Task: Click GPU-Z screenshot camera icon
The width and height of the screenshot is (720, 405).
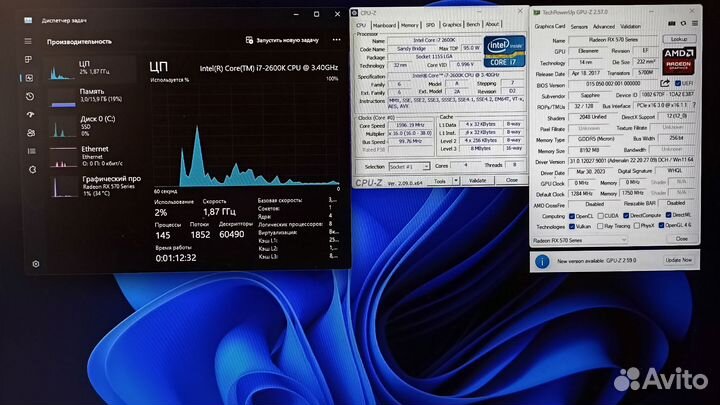Action: [x=671, y=23]
